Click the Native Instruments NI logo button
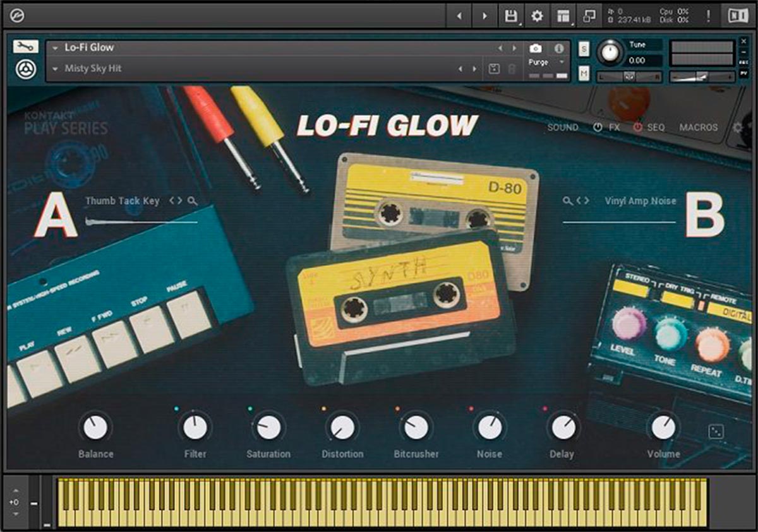This screenshot has height=532, width=758. [x=737, y=16]
